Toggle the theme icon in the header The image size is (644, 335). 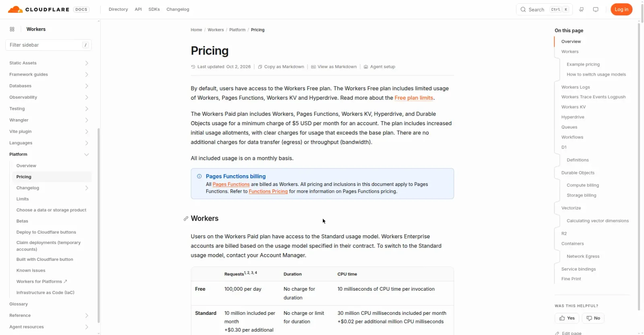pyautogui.click(x=596, y=9)
